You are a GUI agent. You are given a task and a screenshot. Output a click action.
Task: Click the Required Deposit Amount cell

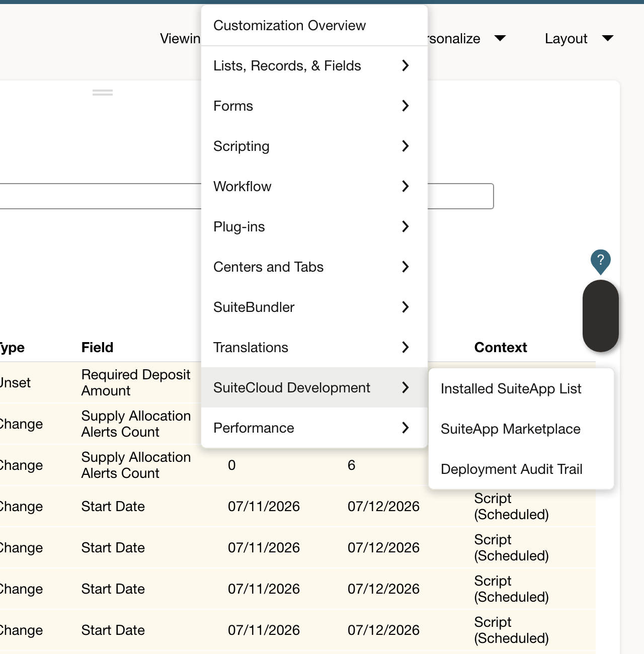[136, 383]
